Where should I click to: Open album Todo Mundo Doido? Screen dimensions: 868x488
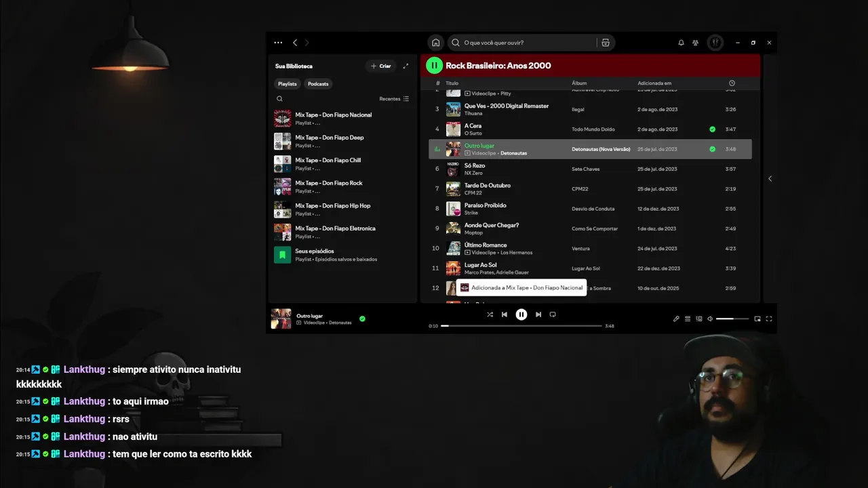(x=593, y=129)
